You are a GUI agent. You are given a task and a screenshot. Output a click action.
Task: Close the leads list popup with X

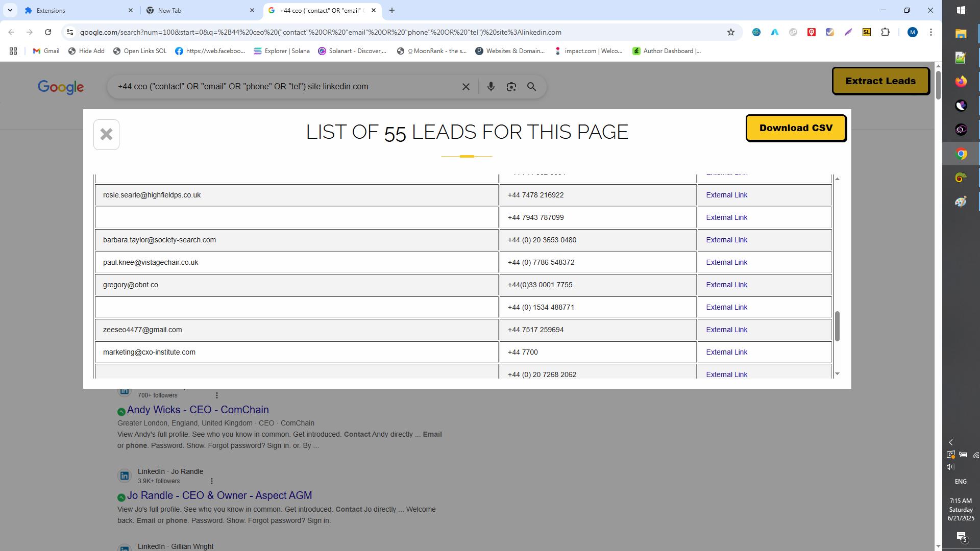pos(106,135)
